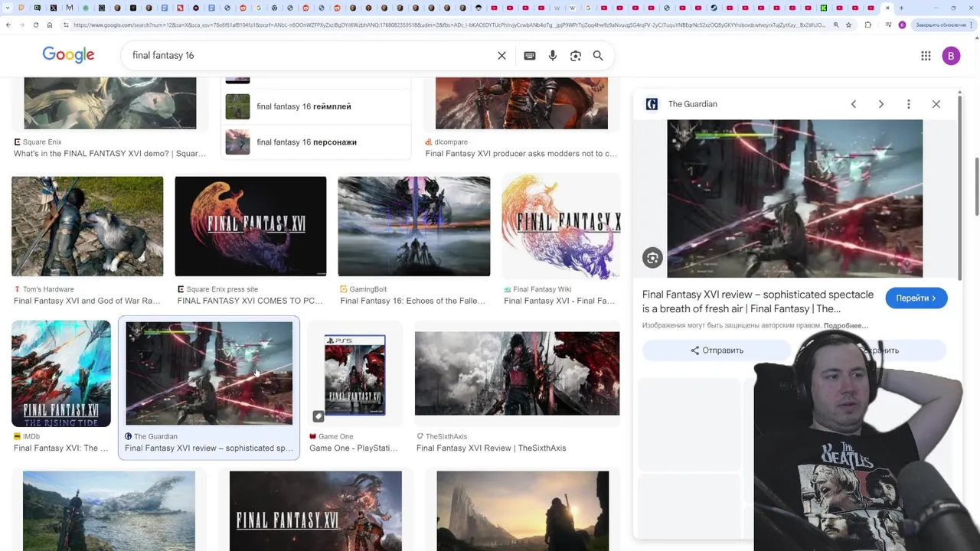Open the Chrome profile avatar
Image resolution: width=980 pixels, height=551 pixels.
click(x=902, y=25)
